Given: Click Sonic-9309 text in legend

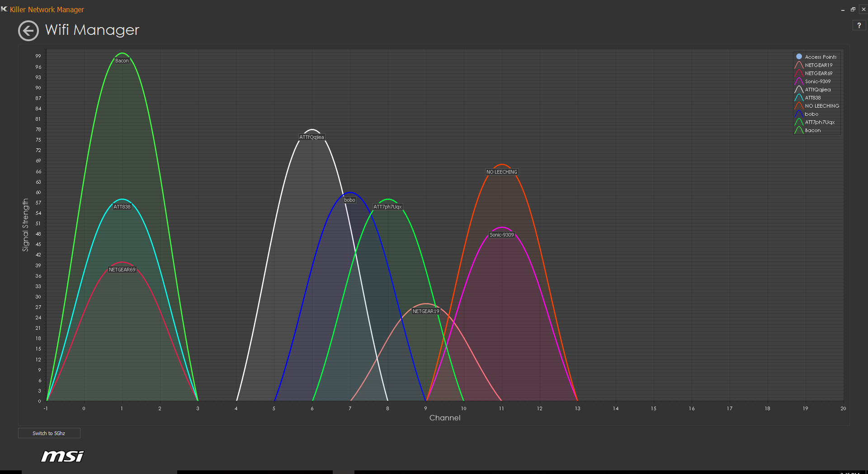Looking at the screenshot, I should pos(817,81).
